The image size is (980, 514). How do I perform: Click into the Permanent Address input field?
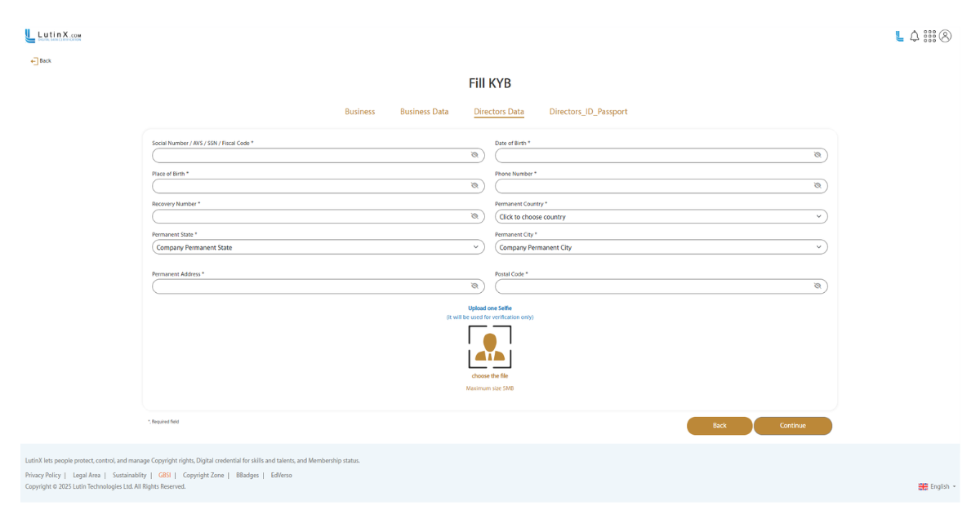coord(310,286)
